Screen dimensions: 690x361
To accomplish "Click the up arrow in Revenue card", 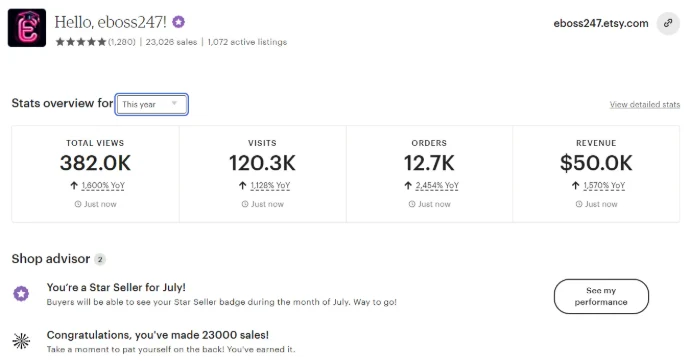I will (575, 185).
